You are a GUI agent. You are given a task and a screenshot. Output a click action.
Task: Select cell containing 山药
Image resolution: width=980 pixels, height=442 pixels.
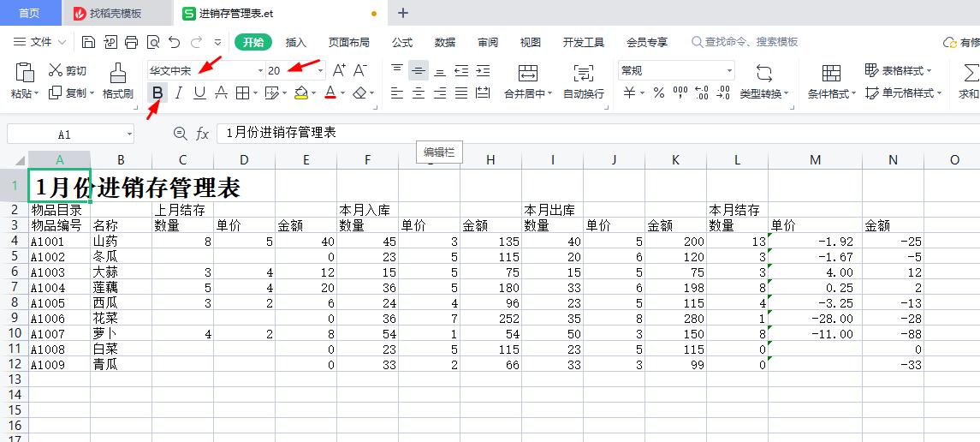pyautogui.click(x=121, y=241)
